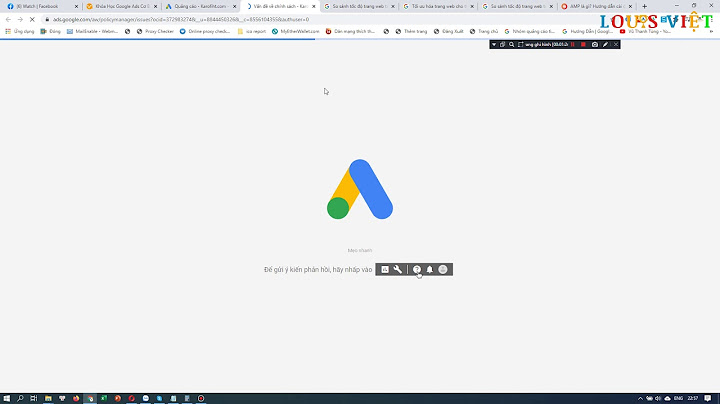Viewport: 720px width, 404px height.
Task: Click the Google Ads notification bell icon
Action: point(430,269)
